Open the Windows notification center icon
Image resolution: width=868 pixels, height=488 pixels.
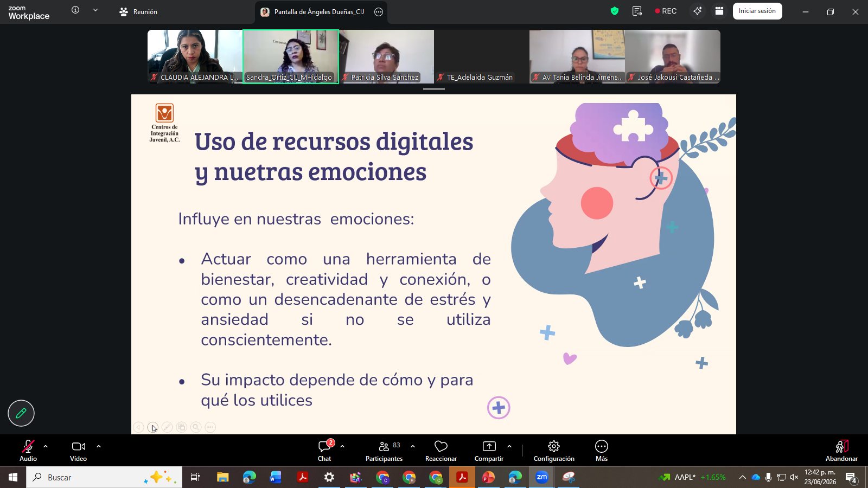coord(851,478)
